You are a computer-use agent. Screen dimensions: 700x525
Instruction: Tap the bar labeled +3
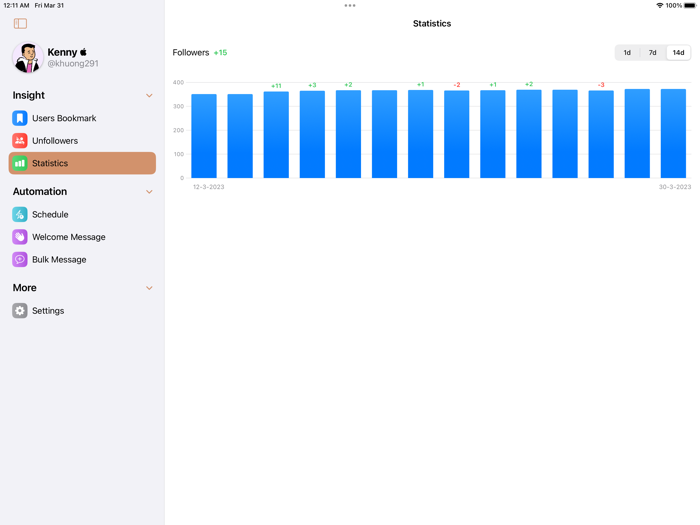pyautogui.click(x=312, y=134)
